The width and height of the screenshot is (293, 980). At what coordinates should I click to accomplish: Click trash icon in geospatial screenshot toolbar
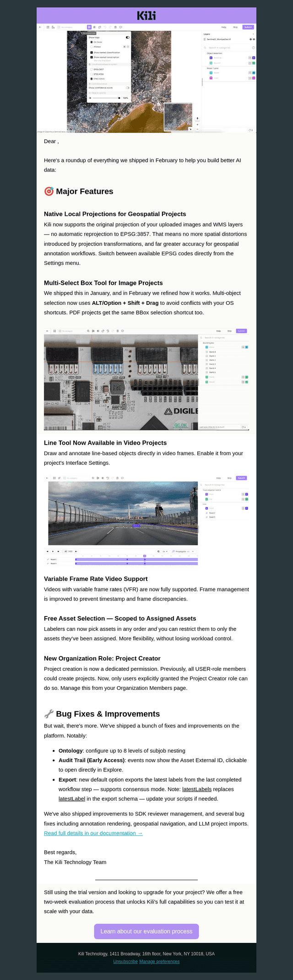point(115,27)
